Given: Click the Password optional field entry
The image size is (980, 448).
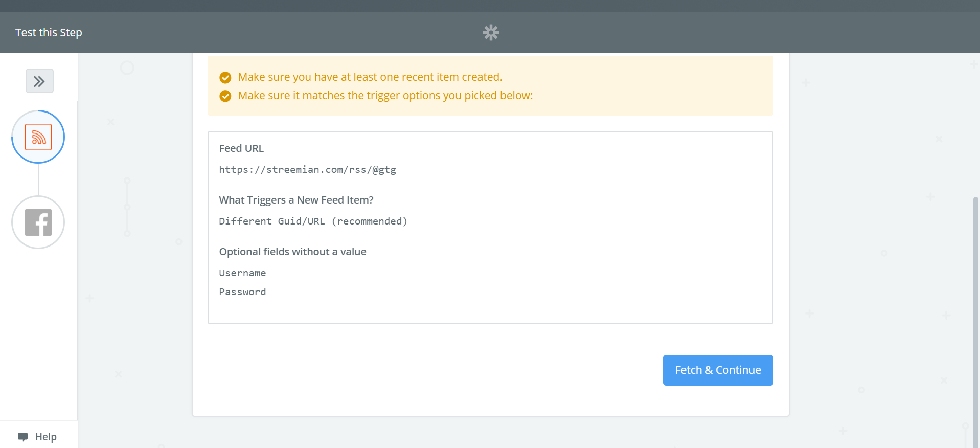Looking at the screenshot, I should click(x=242, y=292).
